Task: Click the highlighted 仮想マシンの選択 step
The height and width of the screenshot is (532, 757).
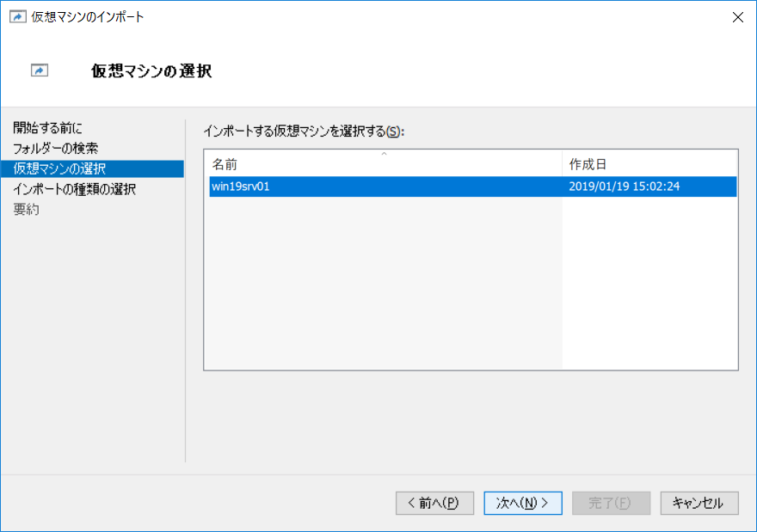Action: tap(53, 168)
